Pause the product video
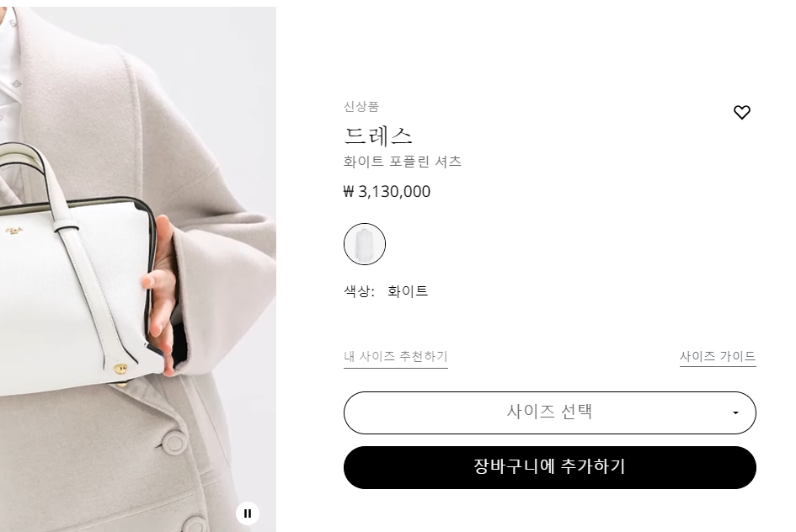 (x=248, y=513)
